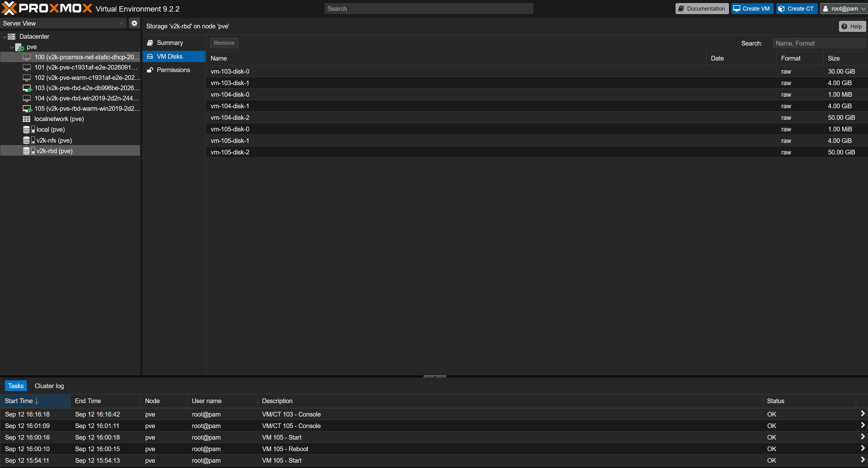Image resolution: width=868 pixels, height=468 pixels.
Task: Sort disks by Name column header
Action: pos(456,58)
